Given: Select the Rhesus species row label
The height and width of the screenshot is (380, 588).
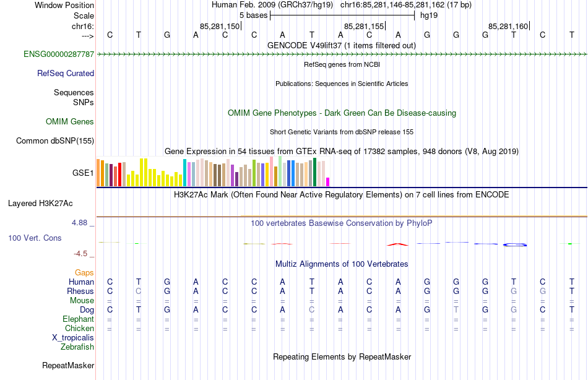Looking at the screenshot, I should click(x=80, y=291).
